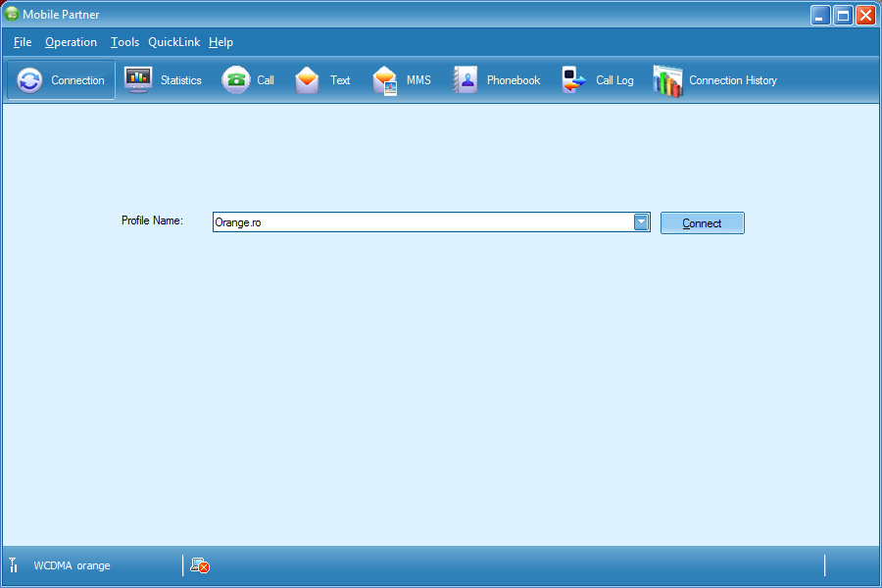Minimize the Mobile Partner window
882x588 pixels.
point(820,16)
